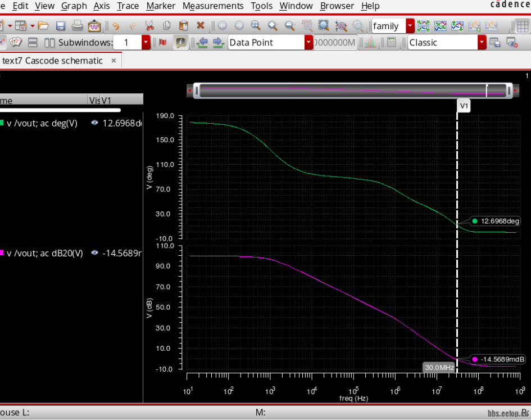This screenshot has width=531, height=420.
Task: Arrange subwindows in side-by-side columns layout
Action: pyautogui.click(x=49, y=43)
